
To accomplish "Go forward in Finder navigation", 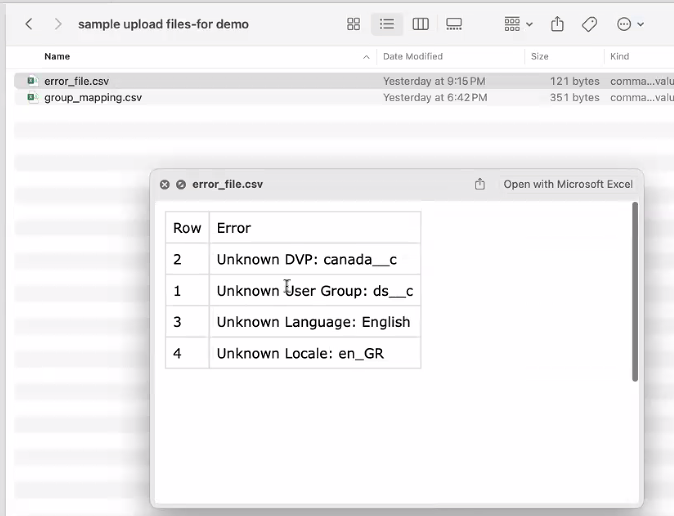I will [58, 24].
